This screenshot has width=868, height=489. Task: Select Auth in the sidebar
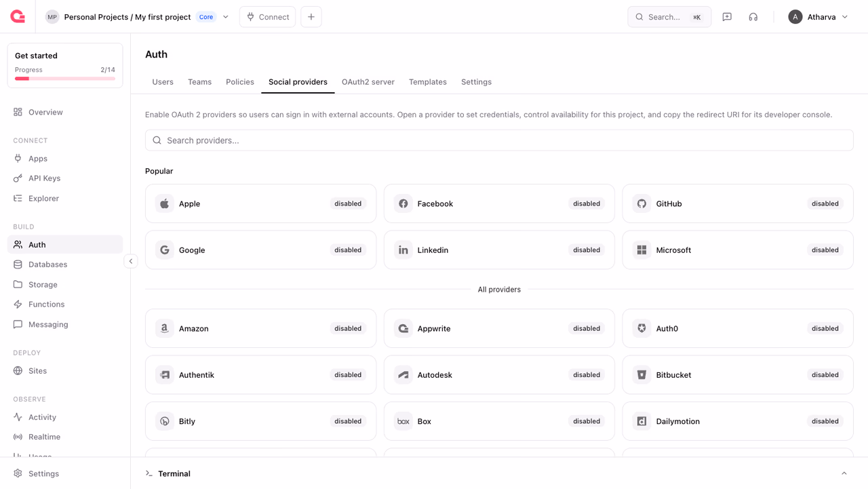(x=65, y=245)
